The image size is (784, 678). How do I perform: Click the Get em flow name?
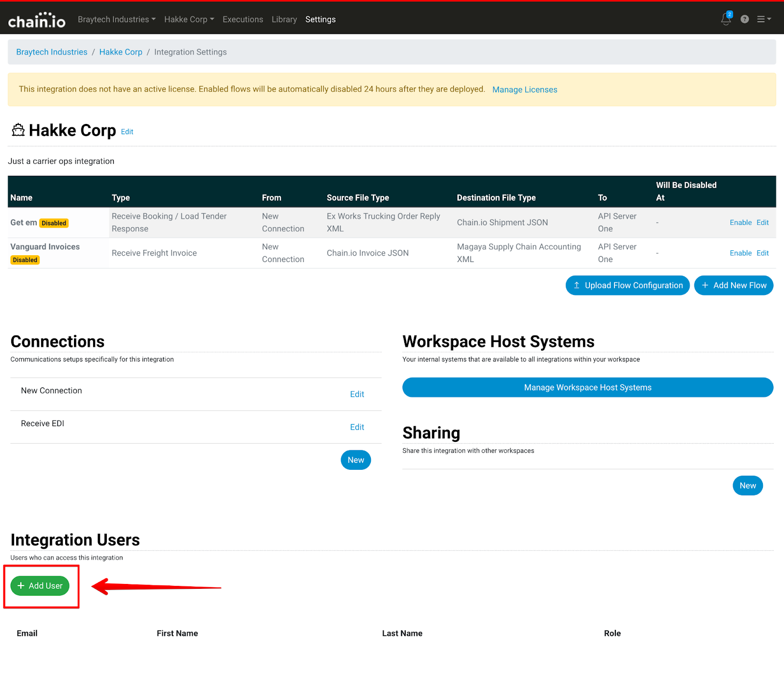point(24,222)
